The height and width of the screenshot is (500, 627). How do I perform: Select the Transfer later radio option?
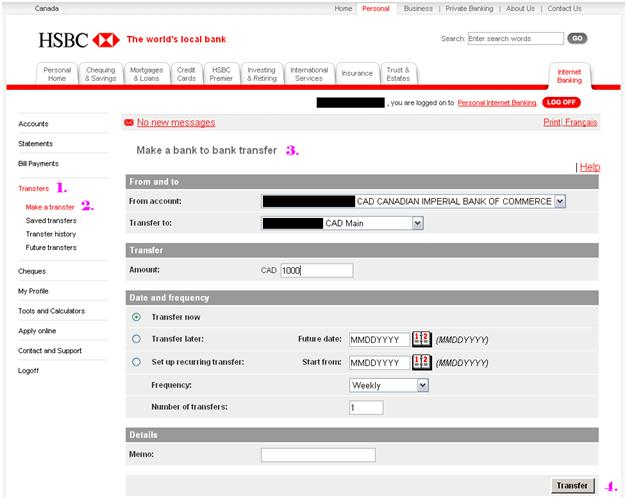pos(136,339)
